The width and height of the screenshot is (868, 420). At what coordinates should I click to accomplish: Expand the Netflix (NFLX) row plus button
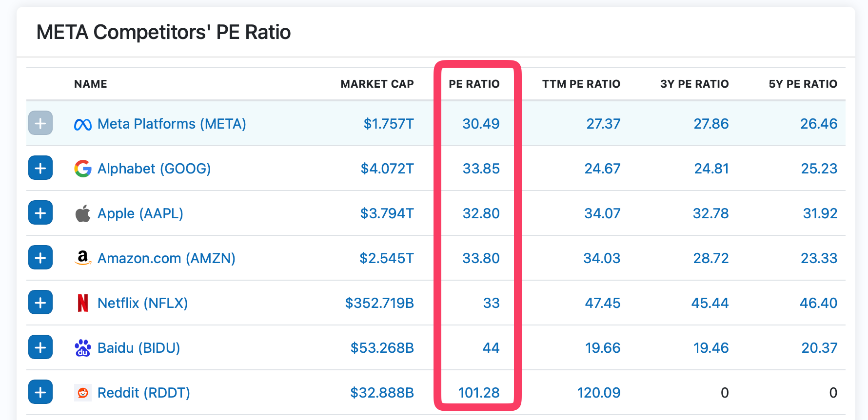click(x=40, y=303)
